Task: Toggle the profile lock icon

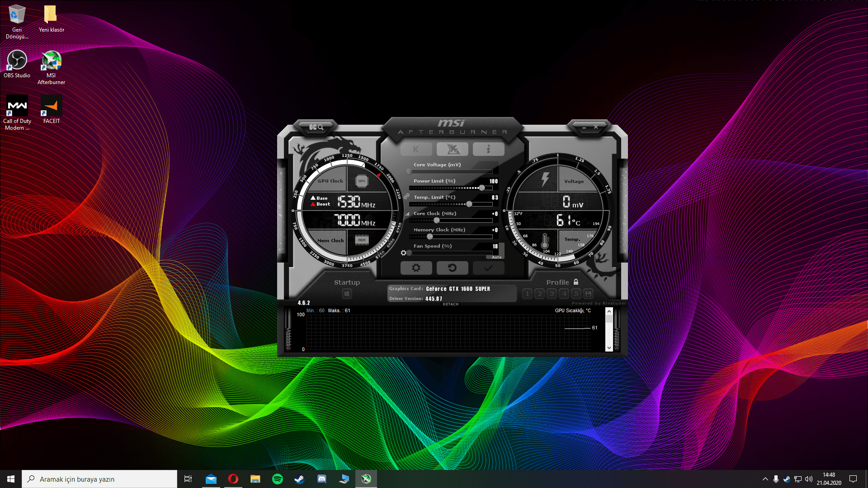Action: (x=576, y=282)
